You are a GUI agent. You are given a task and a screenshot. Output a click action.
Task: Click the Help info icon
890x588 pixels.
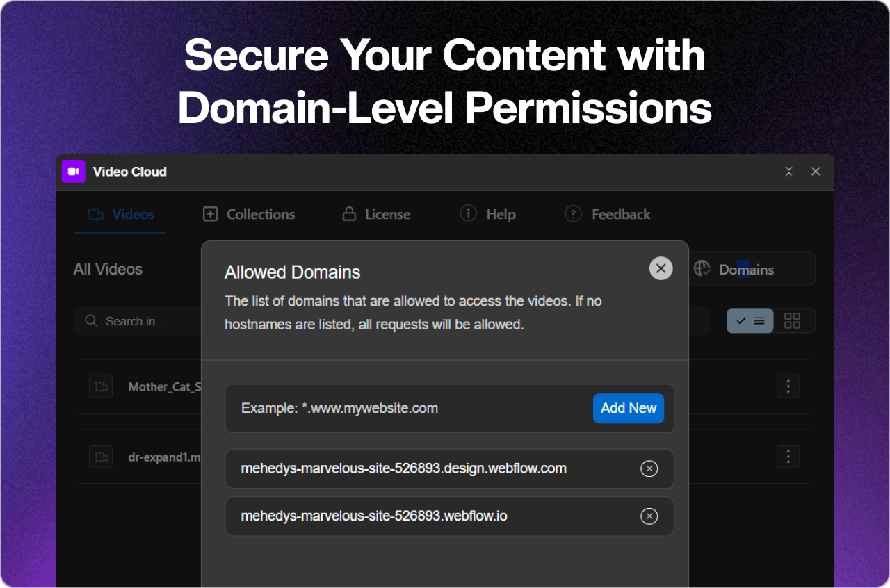pos(468,214)
